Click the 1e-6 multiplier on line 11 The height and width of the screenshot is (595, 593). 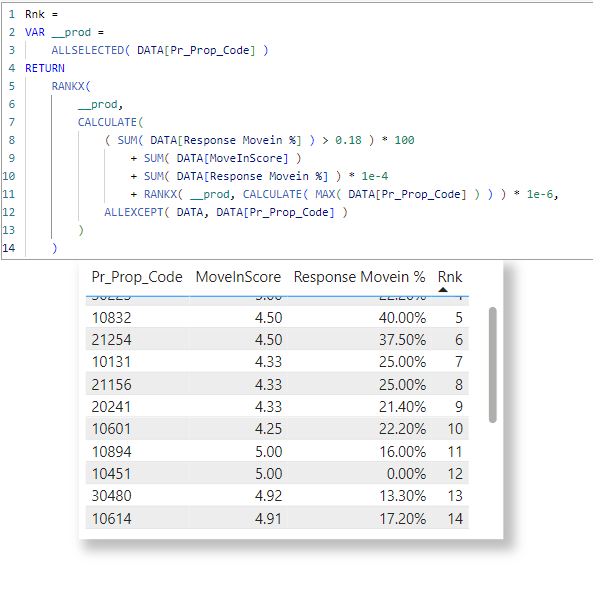point(540,194)
